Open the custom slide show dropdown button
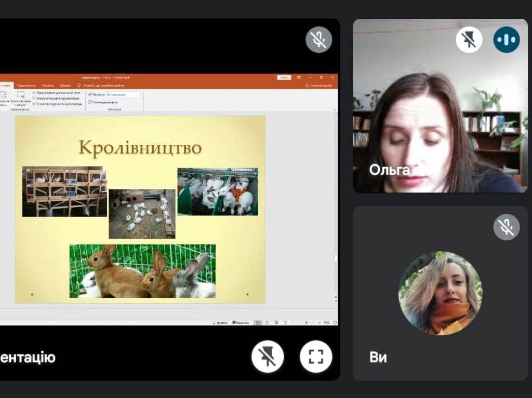The height and width of the screenshot is (398, 532). (21, 97)
